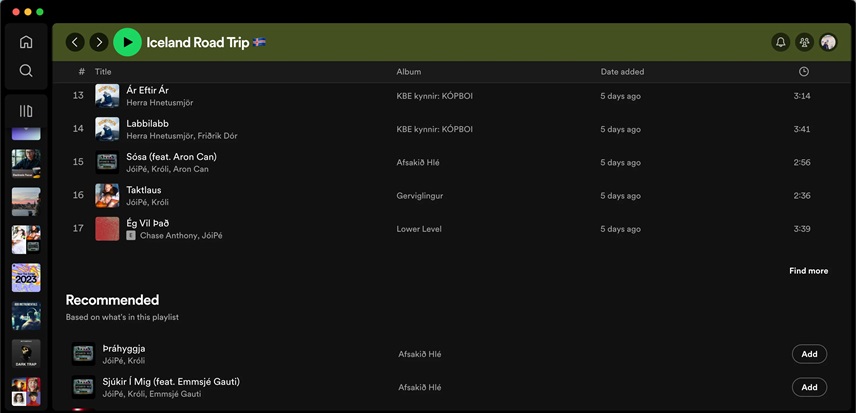Open Friend Activity icon
The width and height of the screenshot is (856, 413).
pyautogui.click(x=804, y=42)
